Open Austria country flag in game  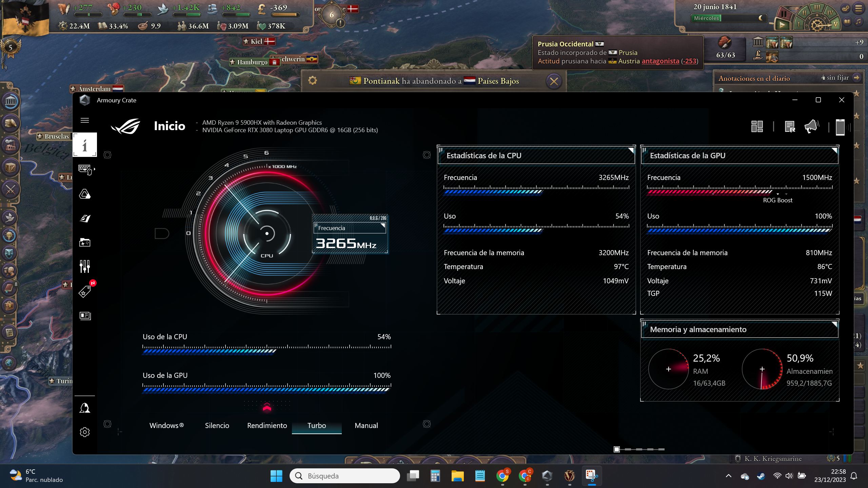pos(25,19)
